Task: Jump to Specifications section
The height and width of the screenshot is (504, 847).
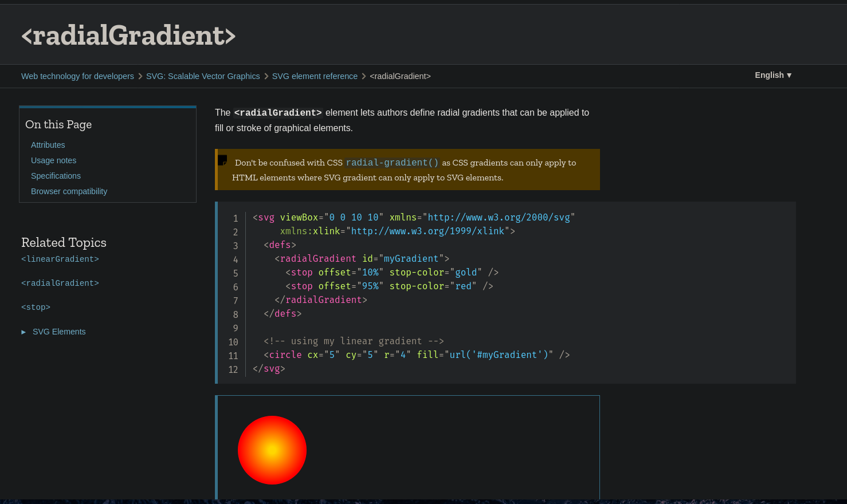Action: (x=56, y=176)
